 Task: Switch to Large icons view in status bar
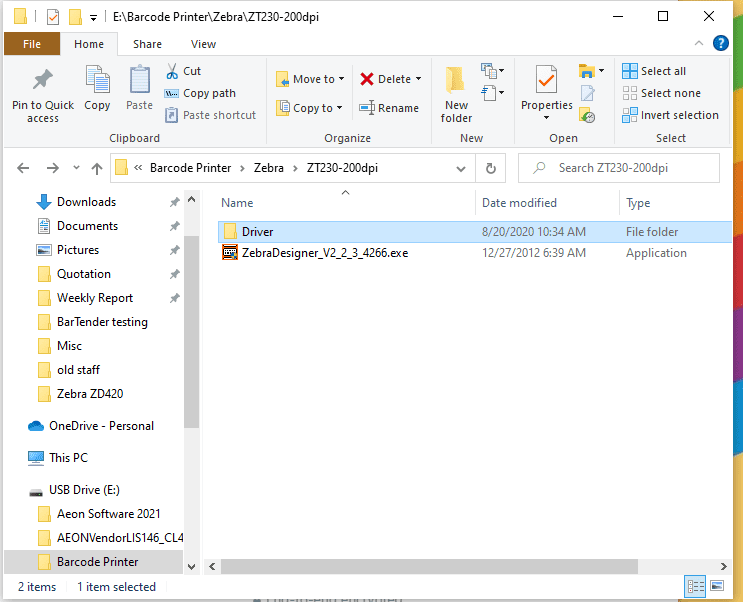717,586
